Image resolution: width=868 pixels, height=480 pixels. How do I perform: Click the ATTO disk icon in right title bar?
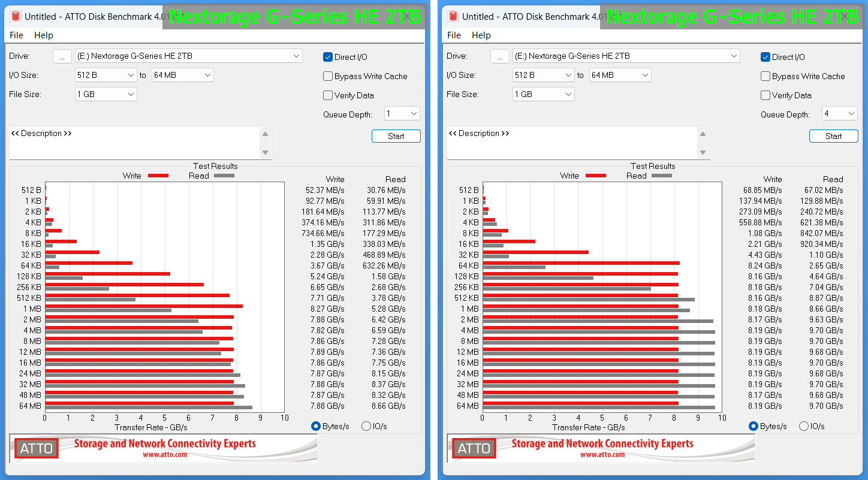click(453, 17)
